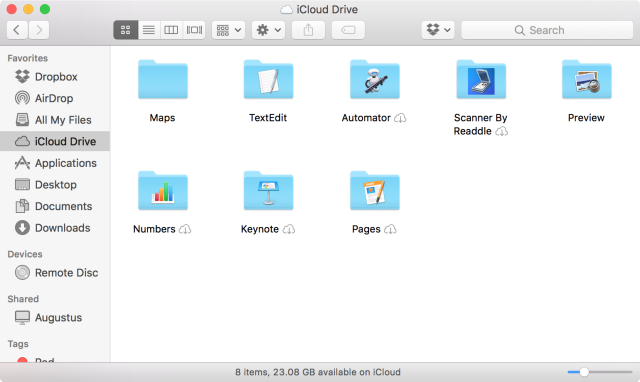Select Remote Disc under Devices
Image resolution: width=640 pixels, height=382 pixels.
pyautogui.click(x=55, y=273)
